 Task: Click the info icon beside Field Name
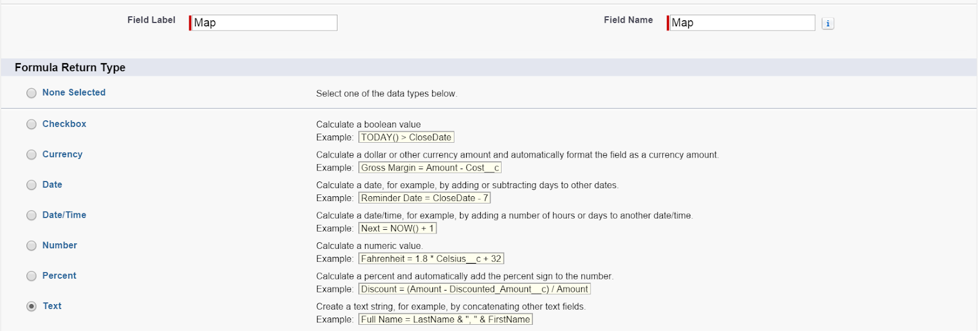[x=827, y=23]
